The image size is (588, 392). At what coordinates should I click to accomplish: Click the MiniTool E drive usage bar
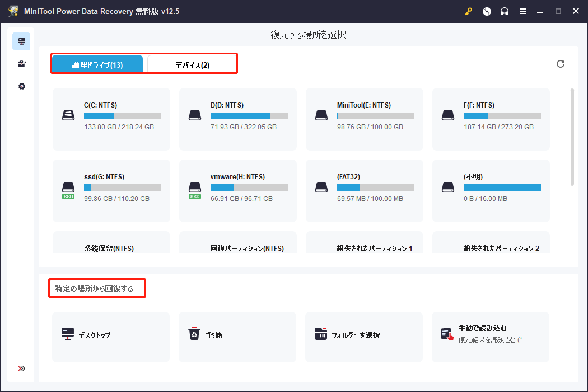click(x=375, y=116)
